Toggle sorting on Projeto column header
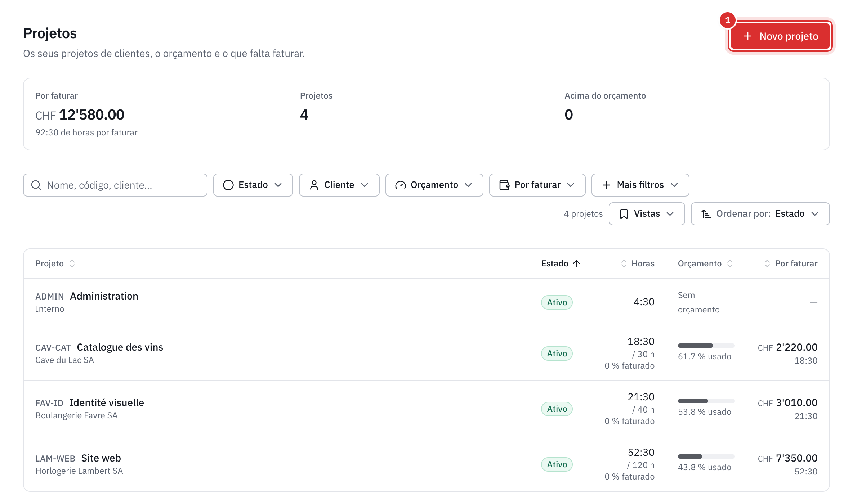 72,264
